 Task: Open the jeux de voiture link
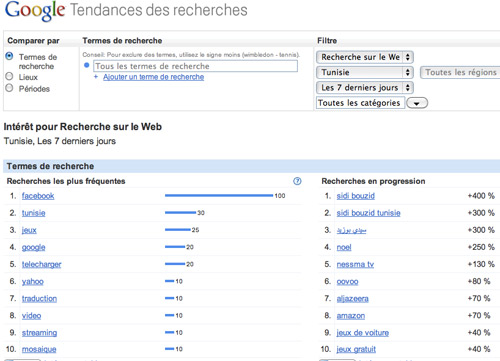click(363, 333)
